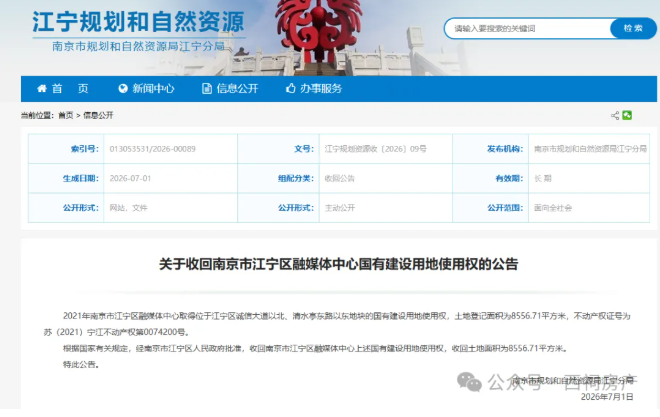The image size is (660, 417).
Task: Click the 特此公告 closing line
Action: 81,364
